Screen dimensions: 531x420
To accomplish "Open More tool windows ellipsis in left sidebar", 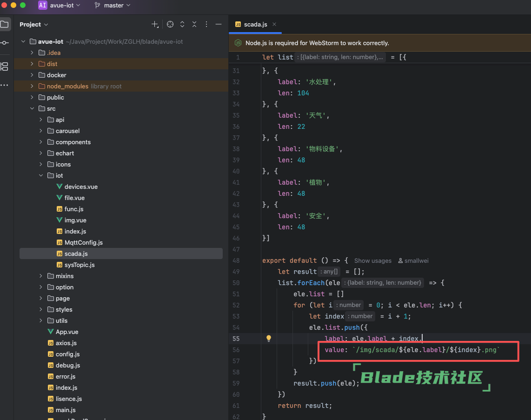I will tap(5, 85).
